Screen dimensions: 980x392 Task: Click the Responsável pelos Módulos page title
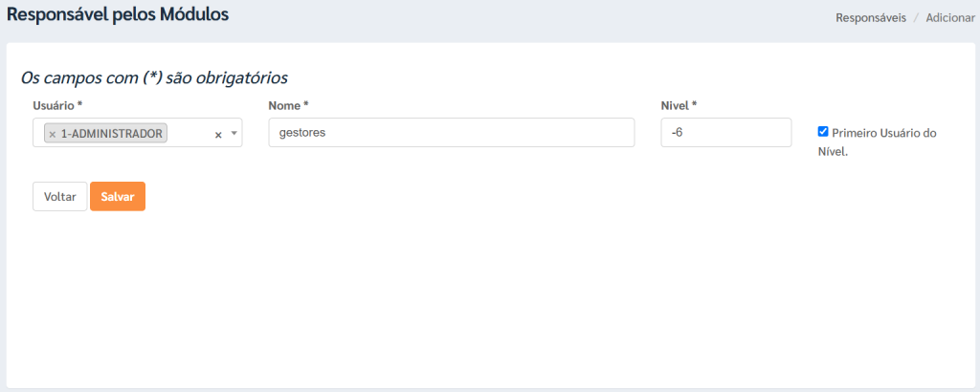tap(118, 14)
